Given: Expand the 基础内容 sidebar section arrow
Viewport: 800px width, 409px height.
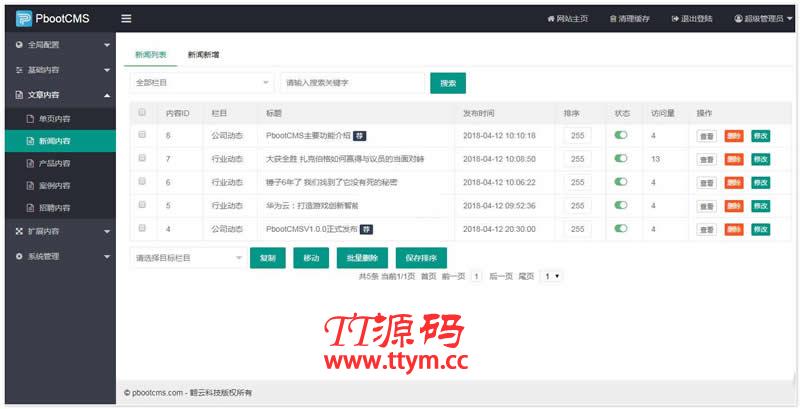Looking at the screenshot, I should (107, 70).
